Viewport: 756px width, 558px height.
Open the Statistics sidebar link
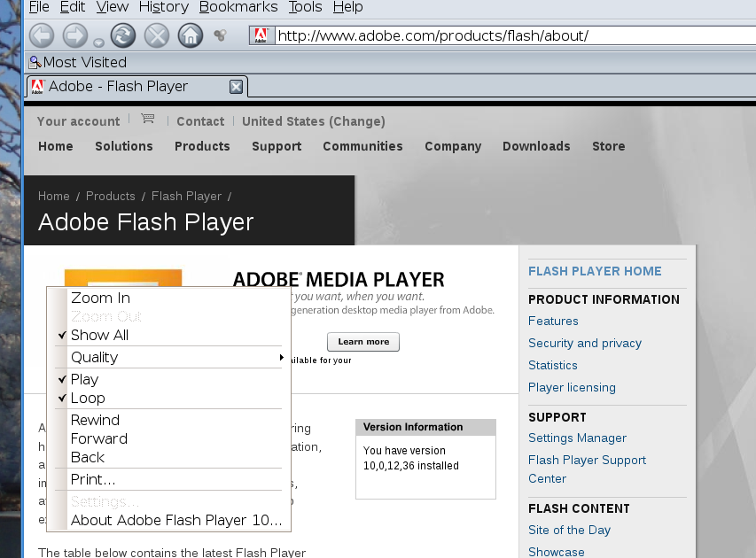click(x=553, y=365)
